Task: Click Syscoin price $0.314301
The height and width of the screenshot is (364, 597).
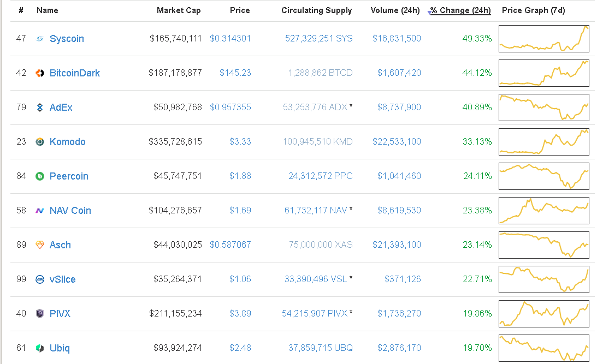Action: point(230,38)
